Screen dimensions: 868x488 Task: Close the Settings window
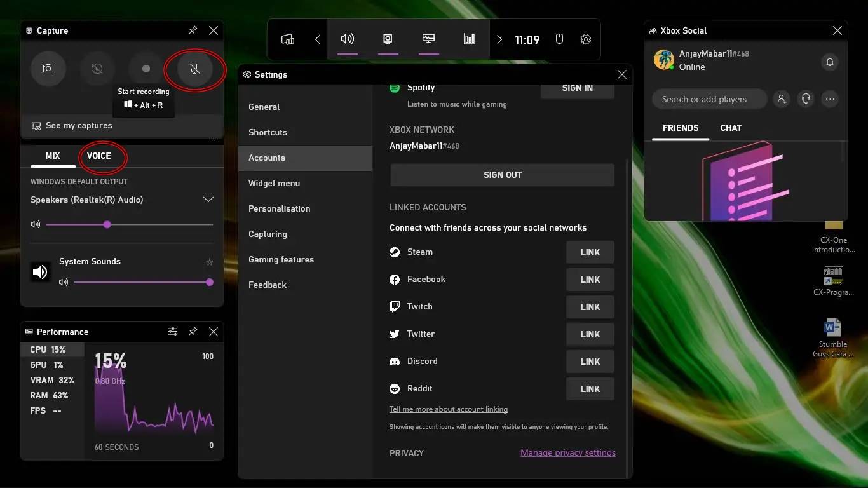point(622,74)
